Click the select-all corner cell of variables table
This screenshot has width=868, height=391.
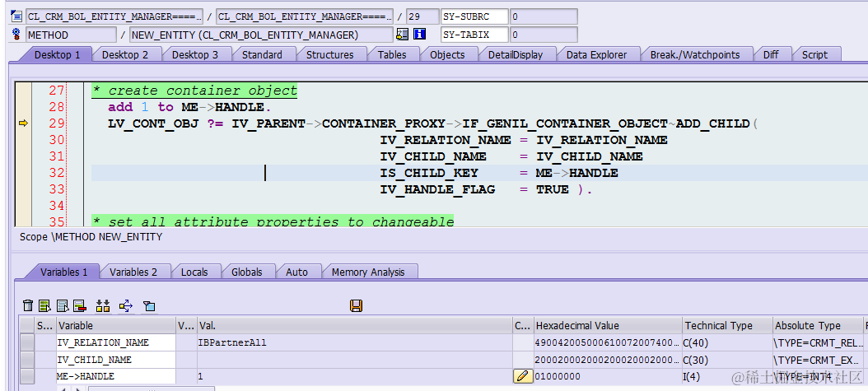tap(26, 326)
